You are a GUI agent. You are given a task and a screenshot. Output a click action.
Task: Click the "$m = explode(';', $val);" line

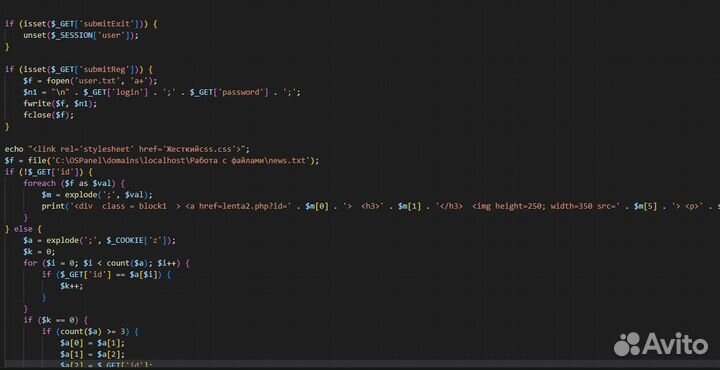click(x=97, y=195)
